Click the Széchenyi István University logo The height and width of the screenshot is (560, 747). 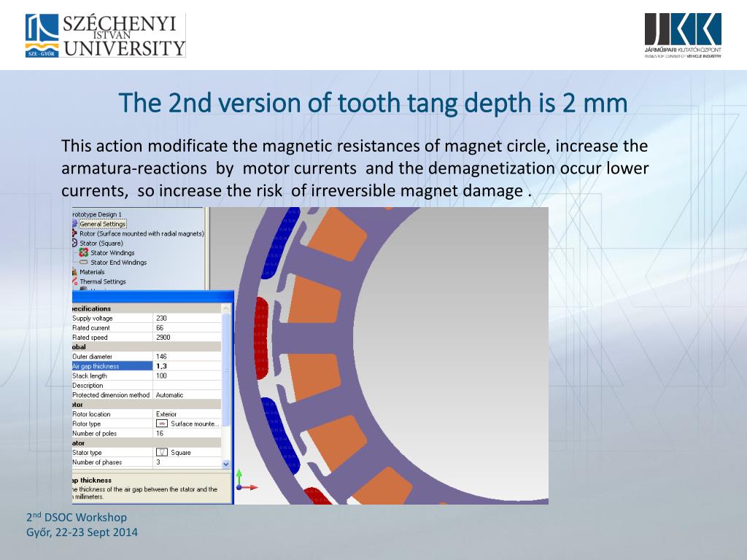tap(105, 36)
